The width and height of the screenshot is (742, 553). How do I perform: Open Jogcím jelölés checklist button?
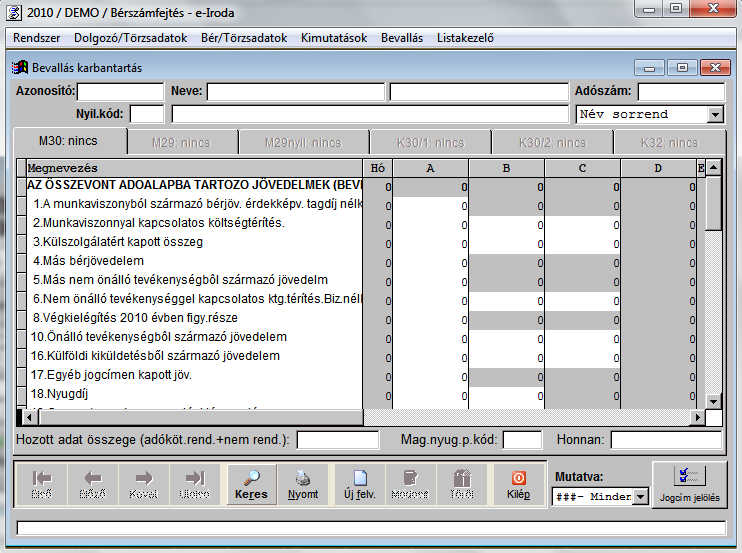[689, 483]
